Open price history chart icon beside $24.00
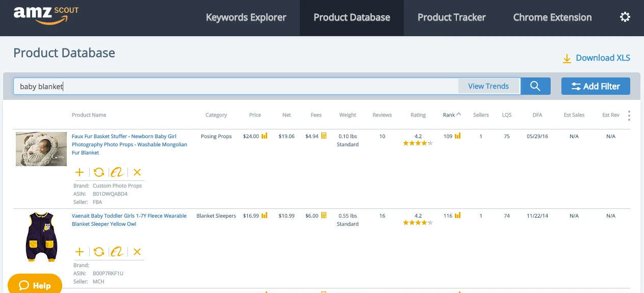This screenshot has width=644, height=293. [264, 136]
